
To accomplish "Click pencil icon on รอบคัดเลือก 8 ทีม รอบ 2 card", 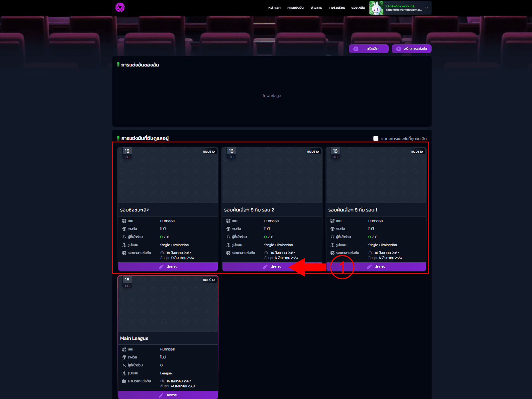I will tap(265, 267).
